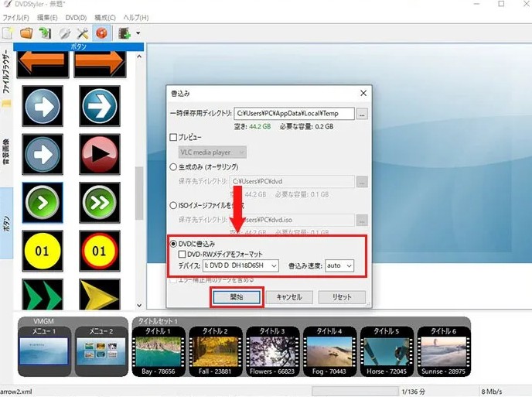Image resolution: width=532 pixels, height=397 pixels.
Task: Select green double chevron button
Action: [100, 203]
